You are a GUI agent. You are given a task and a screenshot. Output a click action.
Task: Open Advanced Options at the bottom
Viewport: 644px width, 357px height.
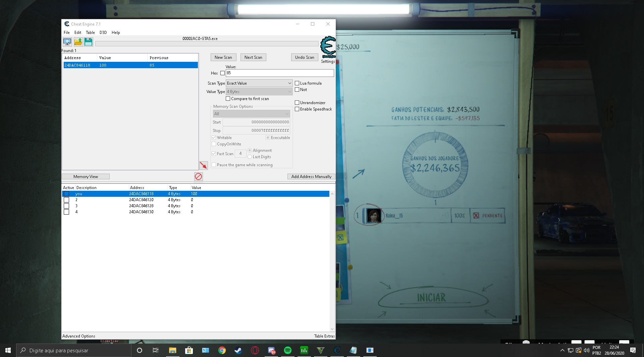(x=79, y=336)
